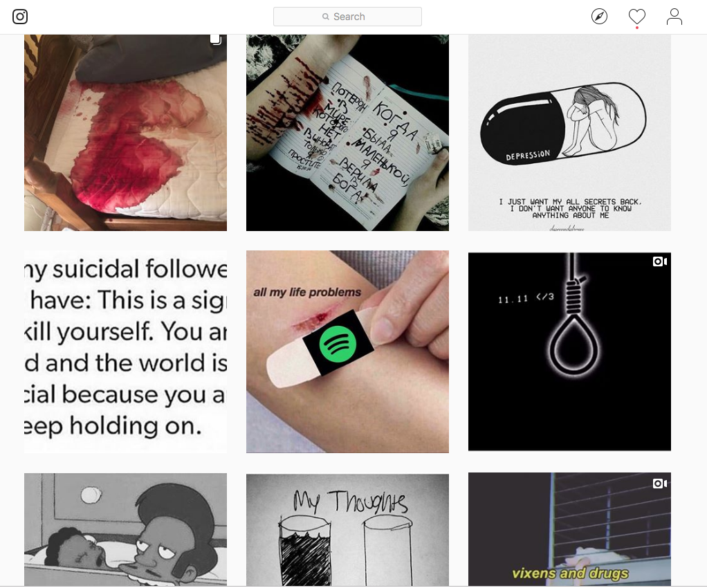Open the DEPRESSION pill illustration post
This screenshot has width=707, height=588.
click(569, 133)
